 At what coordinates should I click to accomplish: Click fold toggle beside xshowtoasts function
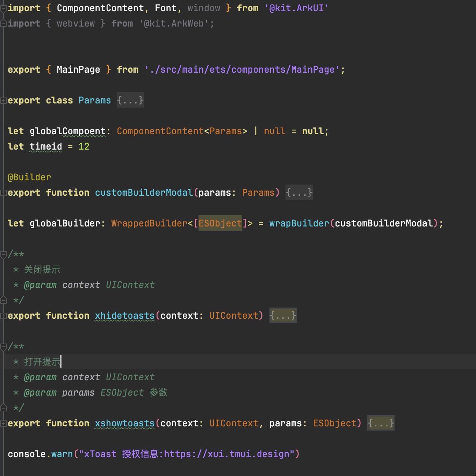click(3, 424)
